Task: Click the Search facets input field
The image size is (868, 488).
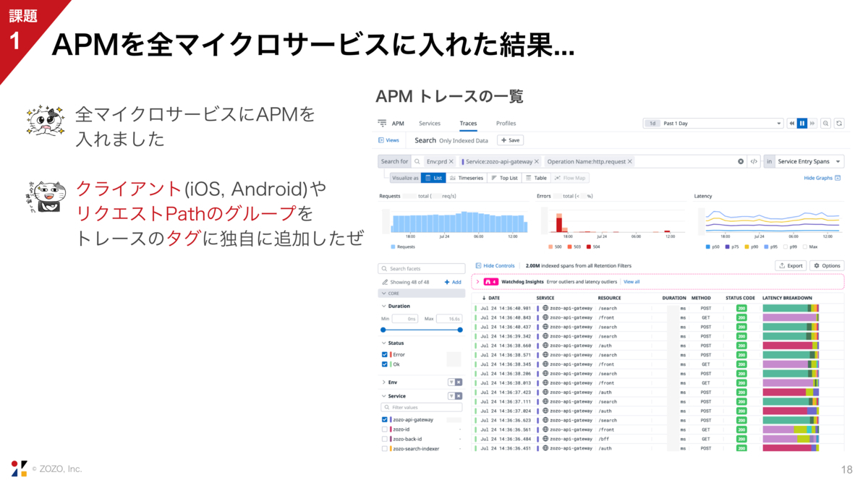Action: point(422,269)
